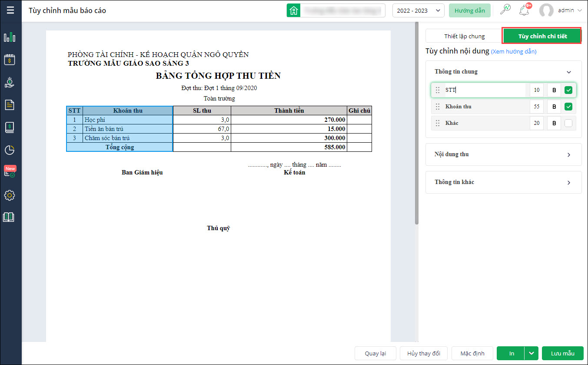
Task: Uncheck the Khoản thu column checkbox
Action: coord(568,107)
